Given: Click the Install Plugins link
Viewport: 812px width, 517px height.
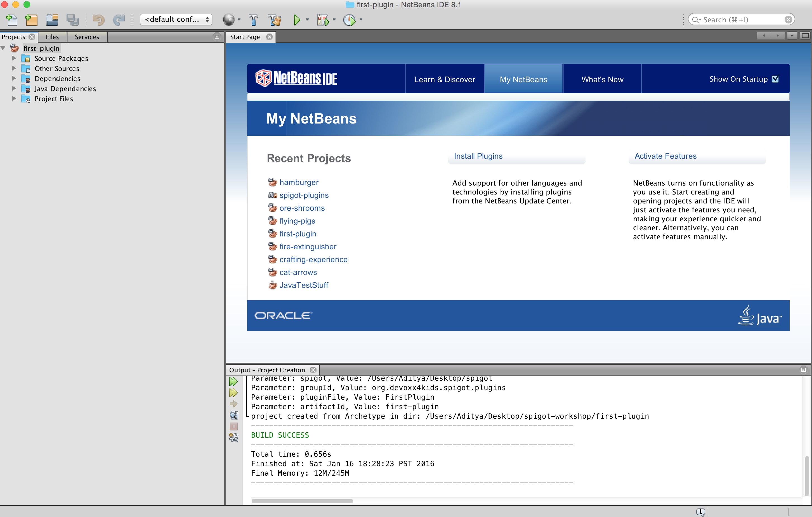Looking at the screenshot, I should click(478, 156).
